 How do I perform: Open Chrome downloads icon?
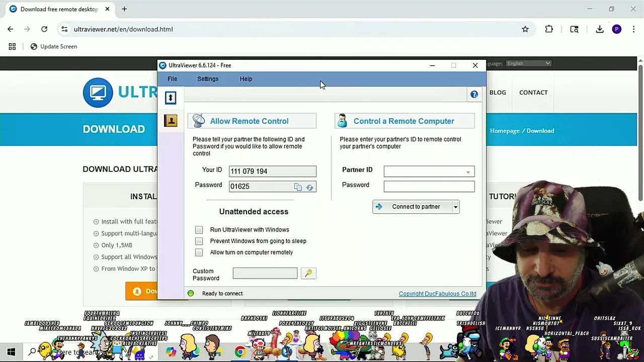pos(600,29)
